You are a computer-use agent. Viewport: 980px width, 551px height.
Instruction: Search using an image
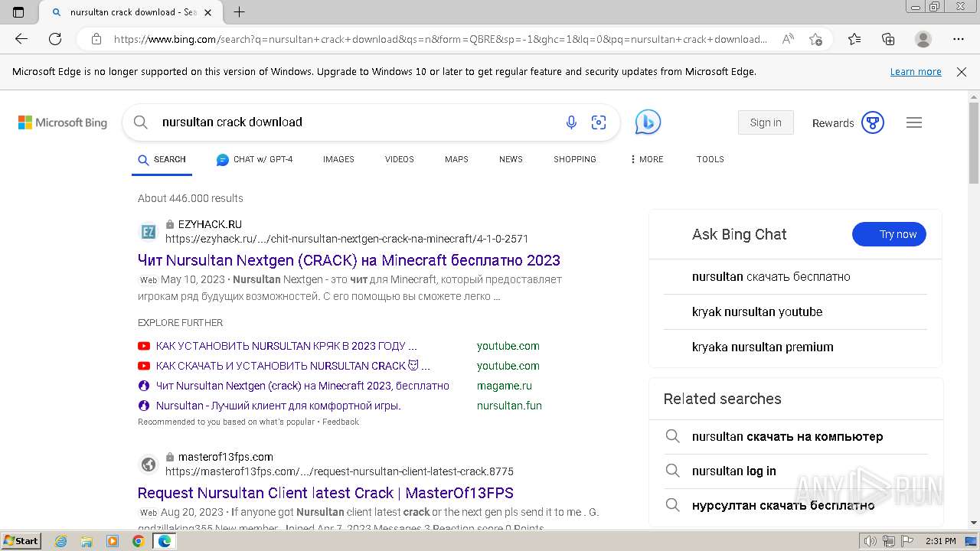point(599,122)
